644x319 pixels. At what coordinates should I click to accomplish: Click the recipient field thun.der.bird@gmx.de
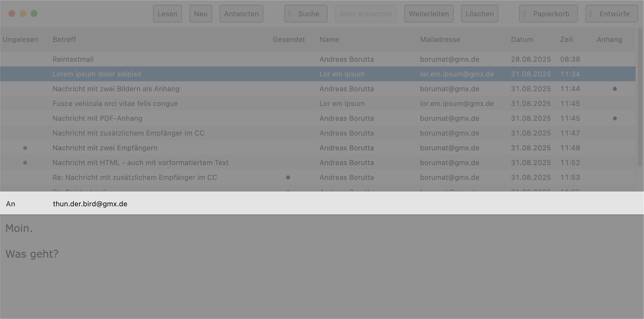[90, 204]
